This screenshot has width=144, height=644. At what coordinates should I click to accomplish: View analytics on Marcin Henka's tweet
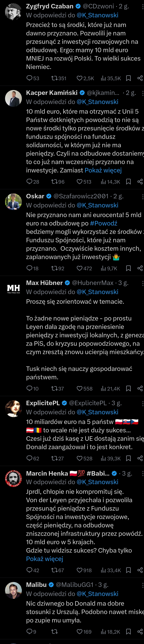[x=103, y=570]
